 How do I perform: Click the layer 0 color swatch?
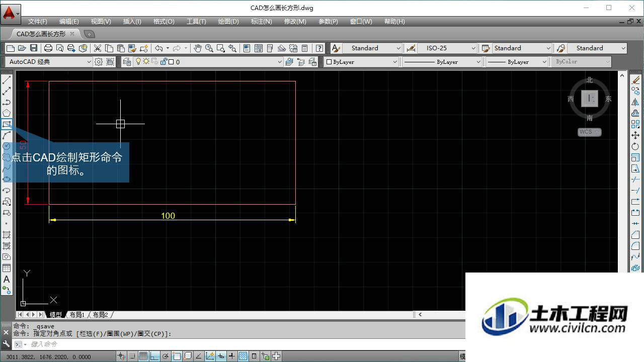tap(171, 62)
